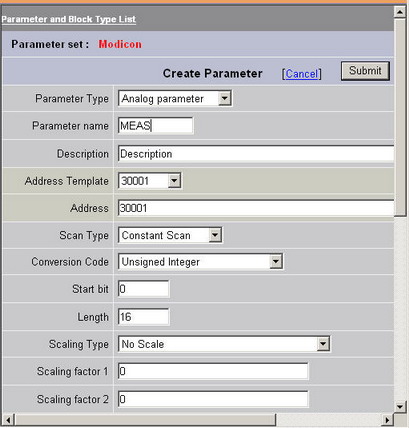Click the horizontal scrollbar right arrow
Viewport: 409px width, 428px height.
pos(387,420)
